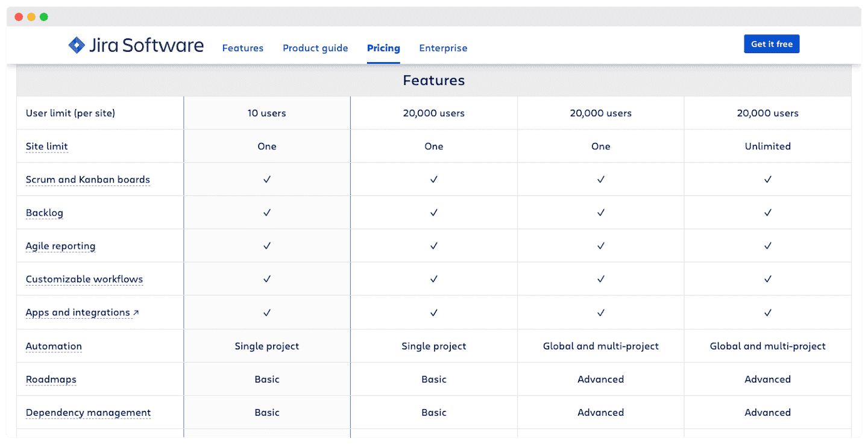Click the yellow macOS minimize window button

click(31, 17)
